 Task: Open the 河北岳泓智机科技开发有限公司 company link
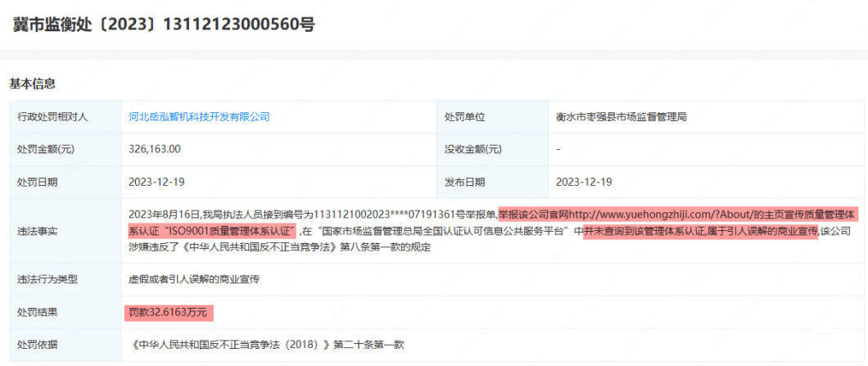click(x=199, y=117)
